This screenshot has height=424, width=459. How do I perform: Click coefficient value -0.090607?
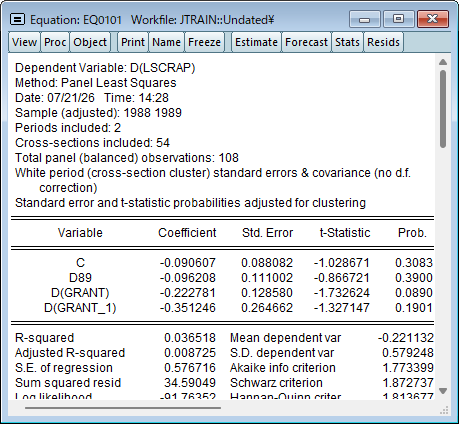(188, 263)
